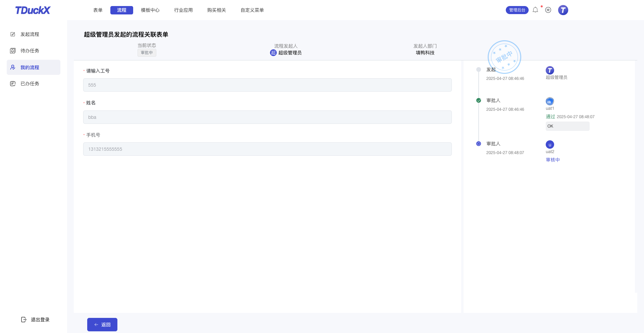
Task: Open the 行业应用 menu item
Action: coord(183,10)
